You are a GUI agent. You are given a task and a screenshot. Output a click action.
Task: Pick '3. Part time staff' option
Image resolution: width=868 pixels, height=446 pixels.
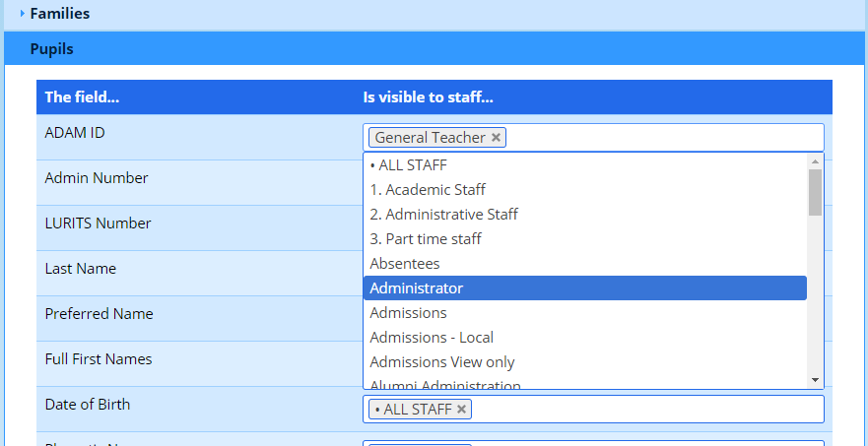point(426,239)
